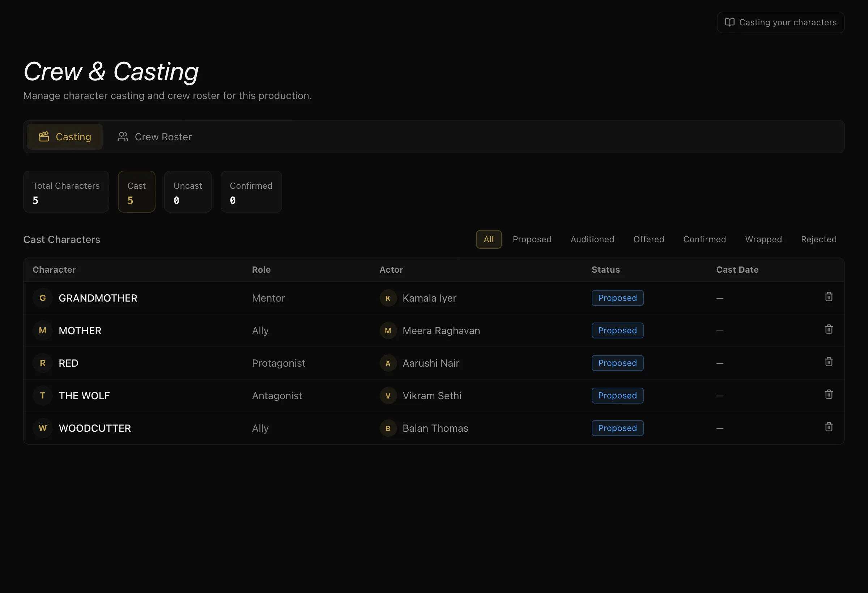This screenshot has width=868, height=593.
Task: Click the Total Characters stat card
Action: click(66, 192)
